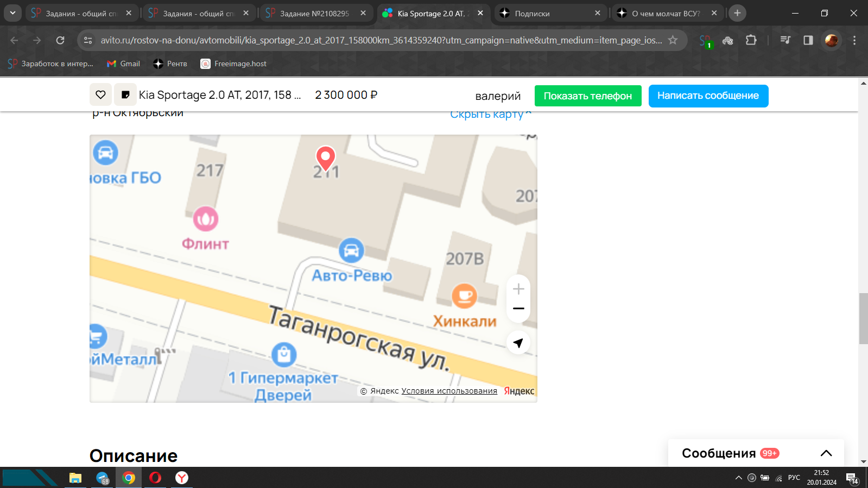Open notification center icon
Image resolution: width=868 pixels, height=488 pixels.
tap(852, 478)
